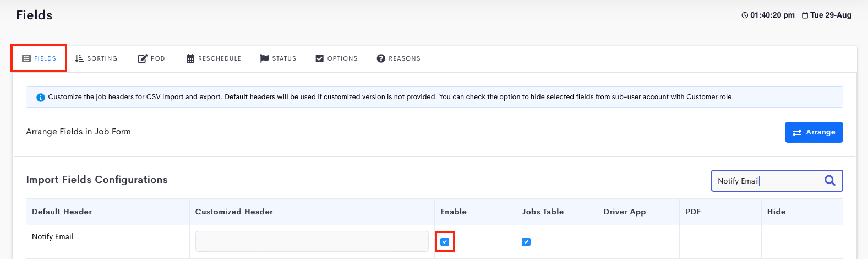Toggle Enable checkbox for Notify Email

click(x=445, y=242)
